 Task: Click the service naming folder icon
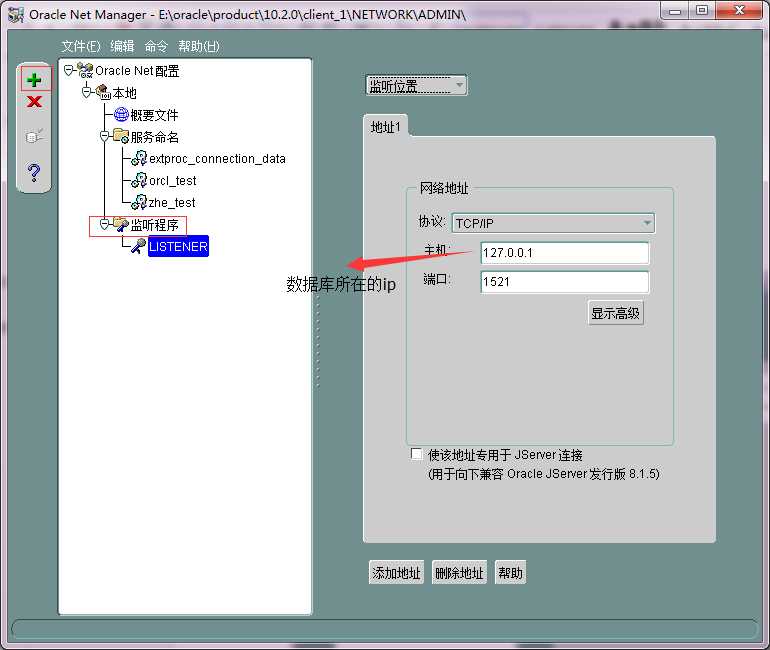pos(121,136)
